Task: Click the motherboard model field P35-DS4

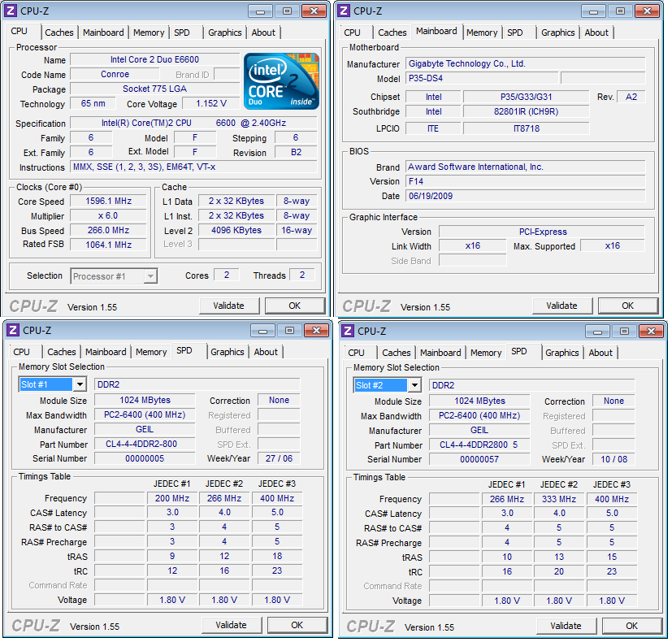Action: [483, 78]
